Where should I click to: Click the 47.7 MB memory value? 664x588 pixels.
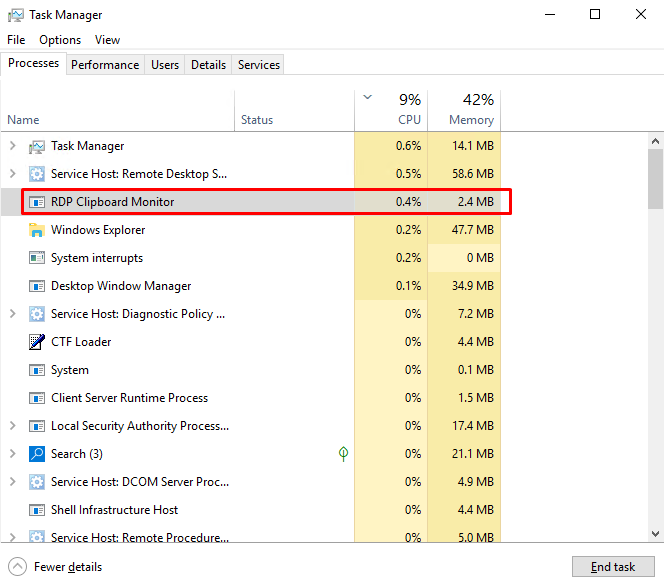coord(473,230)
